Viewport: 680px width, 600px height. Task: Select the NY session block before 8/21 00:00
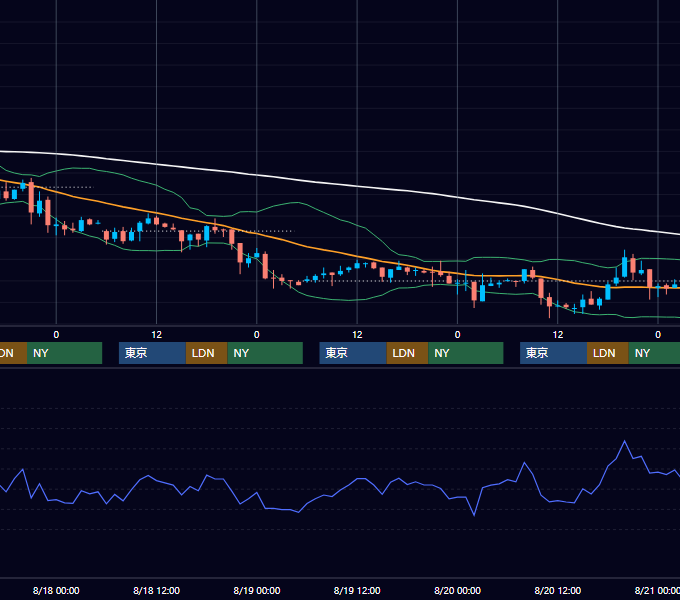coord(654,353)
